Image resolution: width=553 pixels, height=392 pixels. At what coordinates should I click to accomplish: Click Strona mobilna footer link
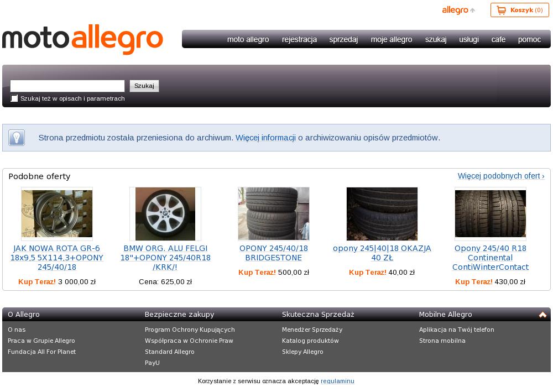pos(442,341)
